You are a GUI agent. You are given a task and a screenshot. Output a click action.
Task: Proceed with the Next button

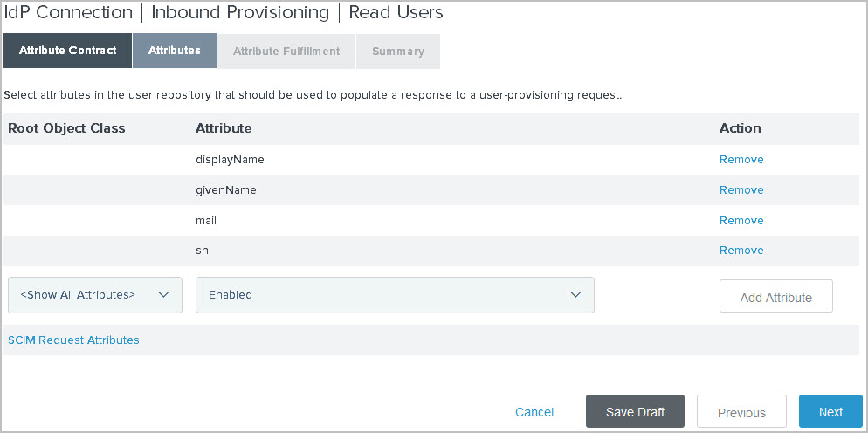point(830,412)
